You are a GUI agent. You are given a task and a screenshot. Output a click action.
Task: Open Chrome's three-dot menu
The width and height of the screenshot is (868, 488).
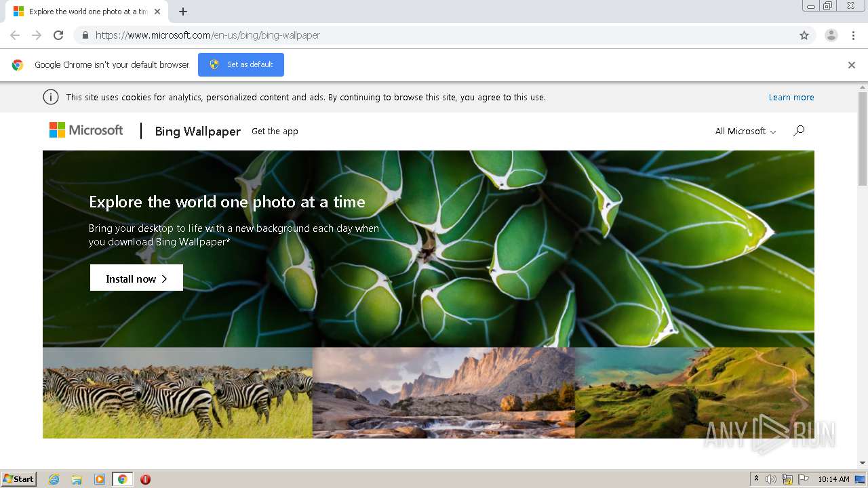click(x=853, y=35)
